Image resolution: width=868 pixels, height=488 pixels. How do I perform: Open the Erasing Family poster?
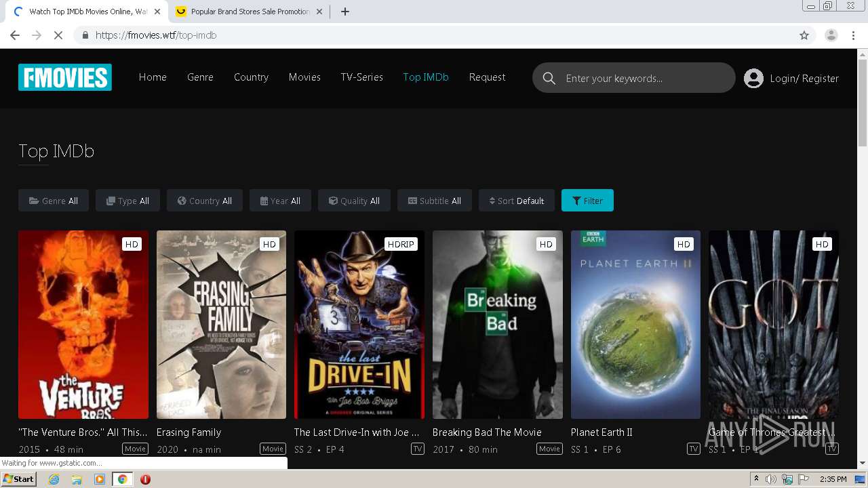[221, 325]
